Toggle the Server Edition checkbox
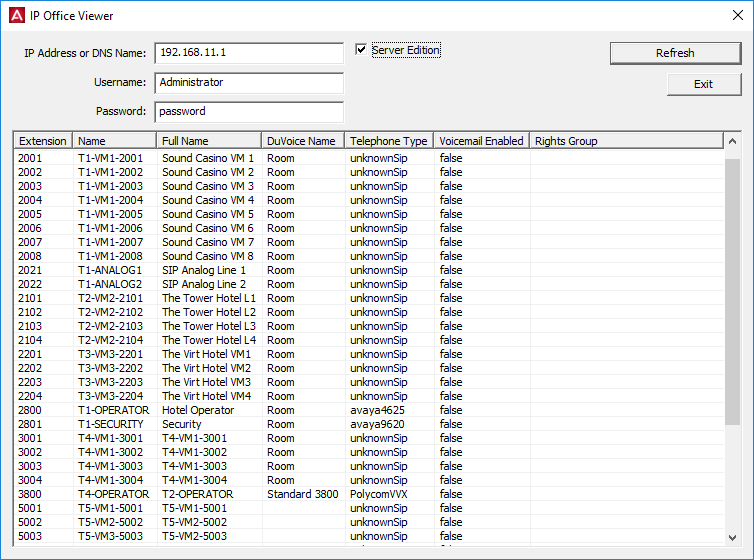The image size is (754, 560). [x=361, y=50]
